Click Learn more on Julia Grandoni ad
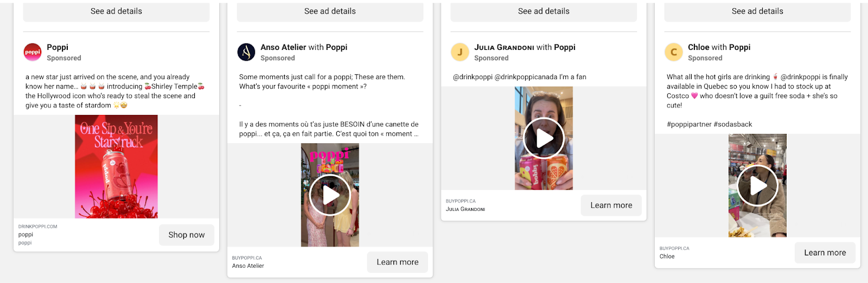 click(611, 205)
